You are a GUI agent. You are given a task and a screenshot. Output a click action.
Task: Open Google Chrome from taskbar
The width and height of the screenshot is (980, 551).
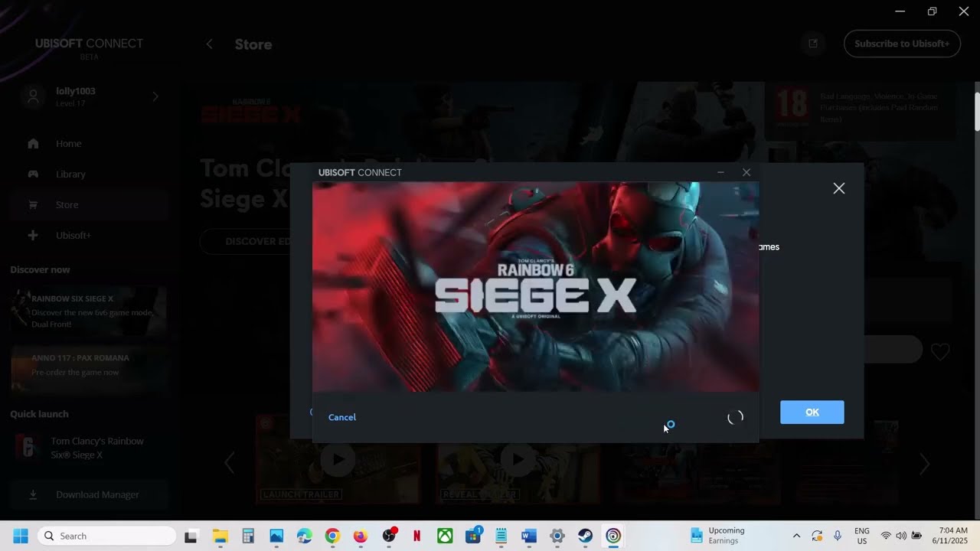point(332,536)
